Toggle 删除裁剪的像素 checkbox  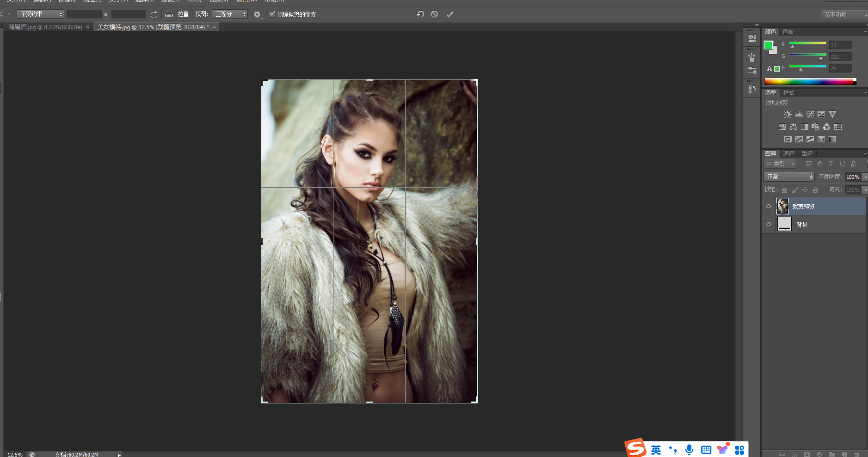coord(272,14)
